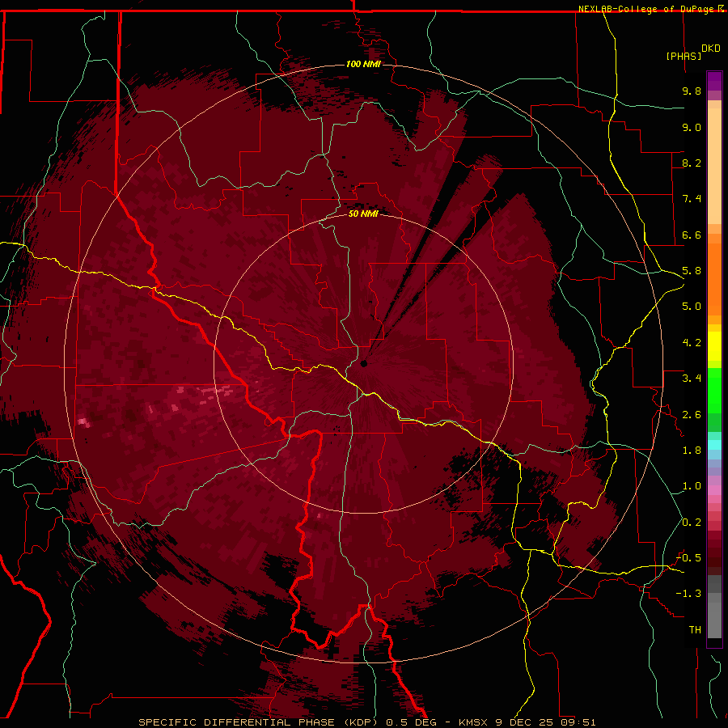Click the 1.0 scale value
This screenshot has width=728, height=728.
click(692, 486)
